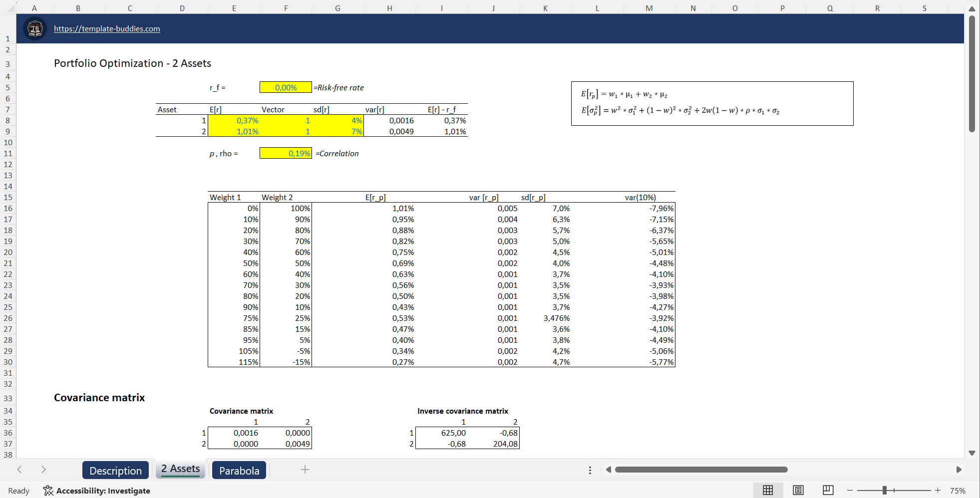The height and width of the screenshot is (498, 980).
Task: Click zoom in plus button
Action: tap(938, 491)
